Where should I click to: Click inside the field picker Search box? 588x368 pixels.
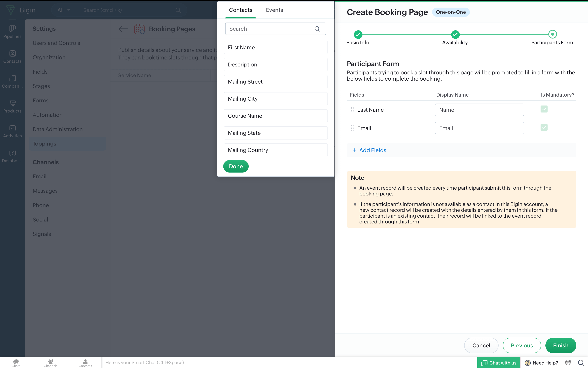(276, 29)
